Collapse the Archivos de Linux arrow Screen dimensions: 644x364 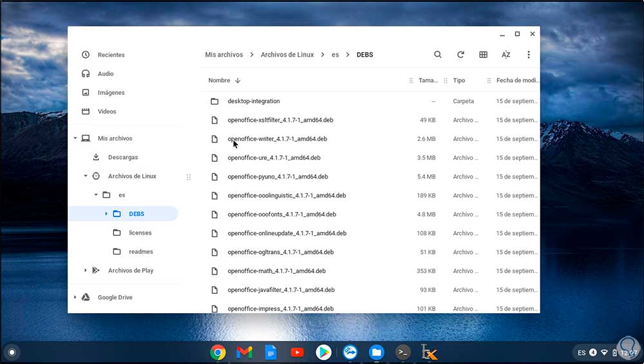coord(86,177)
